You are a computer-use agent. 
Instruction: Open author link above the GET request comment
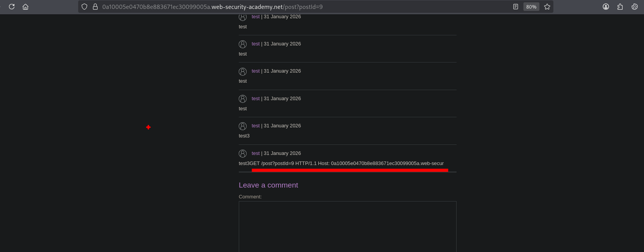255,153
